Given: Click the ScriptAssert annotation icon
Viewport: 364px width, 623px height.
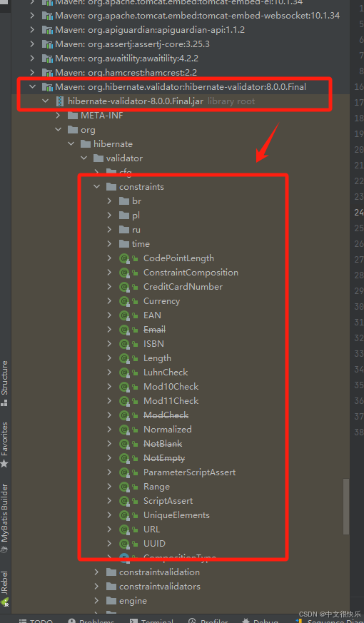Looking at the screenshot, I should 124,501.
